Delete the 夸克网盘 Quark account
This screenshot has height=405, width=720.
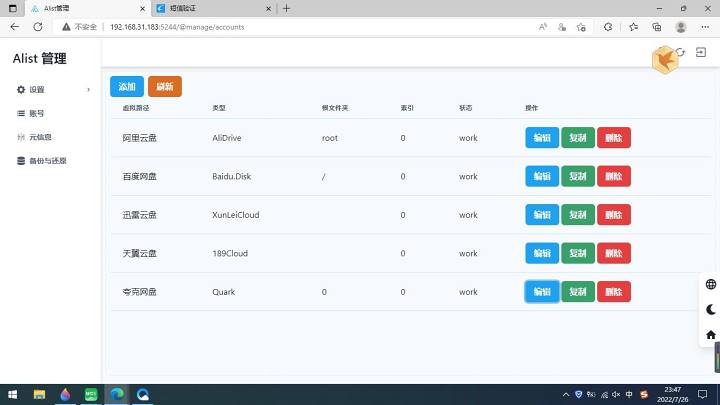coord(613,292)
